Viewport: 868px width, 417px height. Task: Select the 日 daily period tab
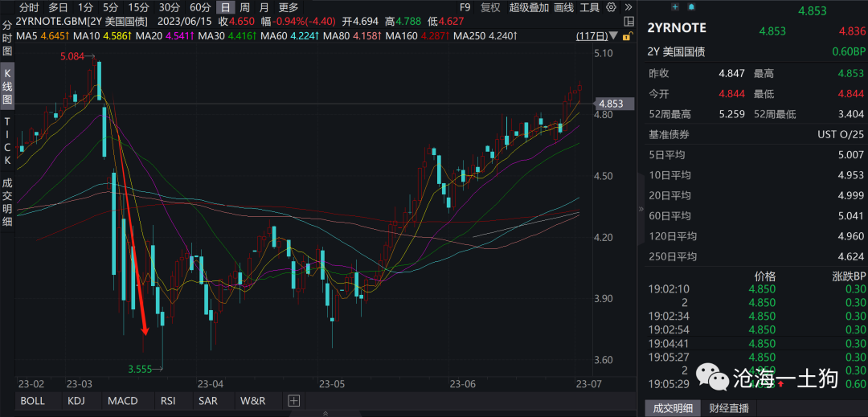coord(225,7)
